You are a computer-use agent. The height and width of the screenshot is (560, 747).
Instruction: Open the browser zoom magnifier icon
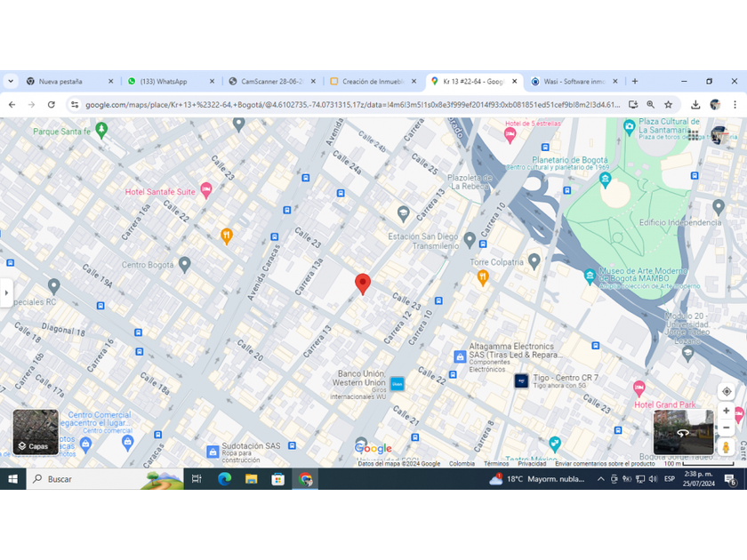click(x=651, y=105)
